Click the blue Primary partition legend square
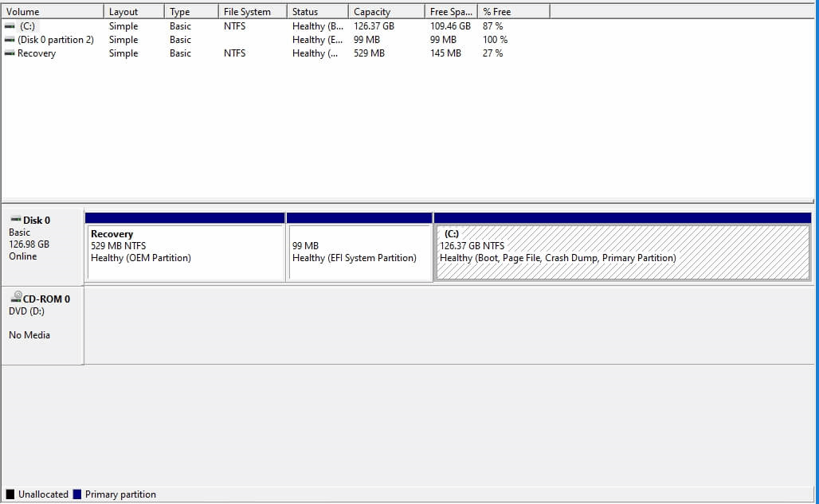This screenshot has width=819, height=504. [x=77, y=494]
